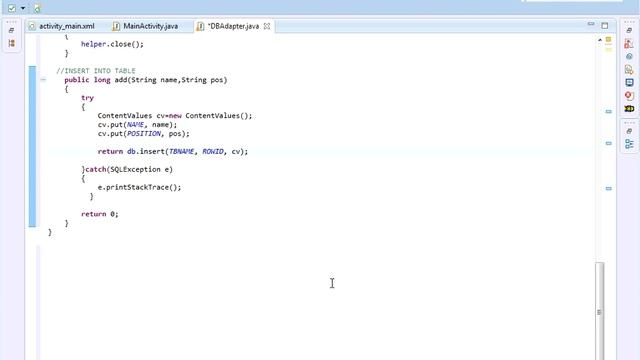Open the blue monitor Console view icon
Image resolution: width=640 pixels, height=360 pixels.
629,82
